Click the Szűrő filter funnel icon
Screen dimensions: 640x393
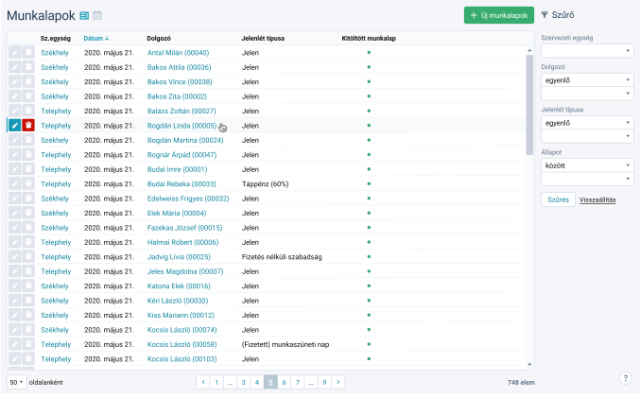pos(544,15)
